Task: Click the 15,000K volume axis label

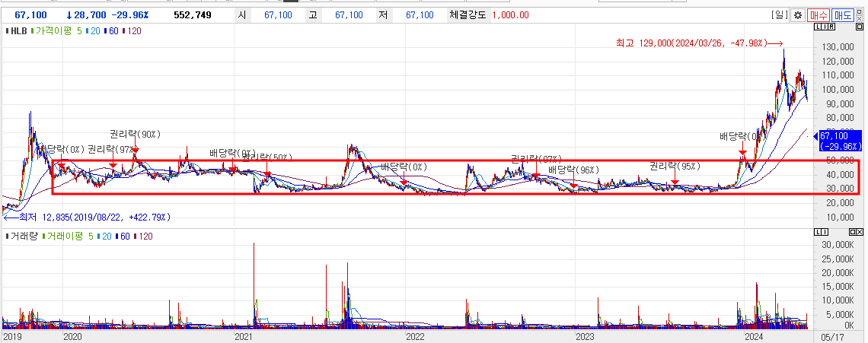Action: coord(838,287)
